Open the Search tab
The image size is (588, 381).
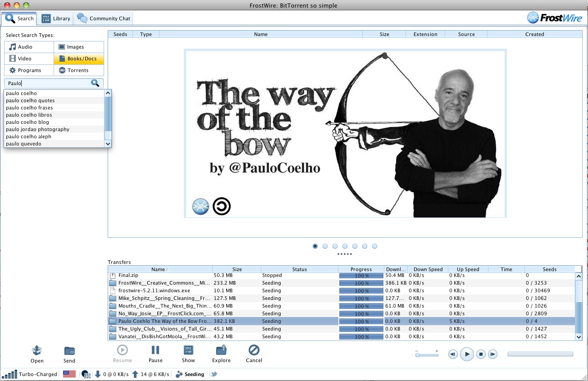pyautogui.click(x=19, y=18)
